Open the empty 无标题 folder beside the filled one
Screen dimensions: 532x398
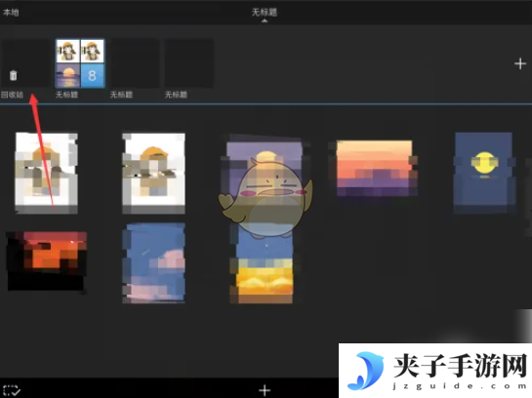pyautogui.click(x=135, y=63)
